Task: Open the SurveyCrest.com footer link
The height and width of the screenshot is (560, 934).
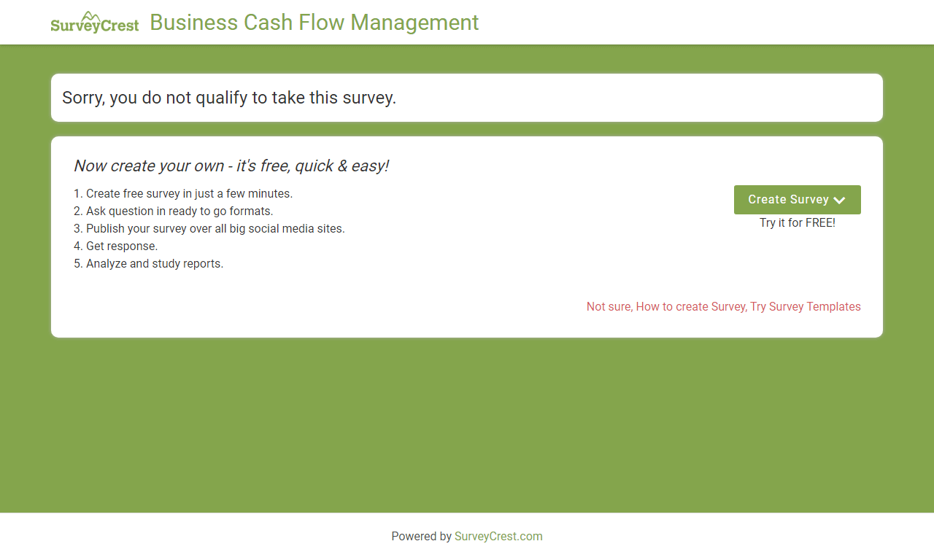Action: click(x=498, y=536)
